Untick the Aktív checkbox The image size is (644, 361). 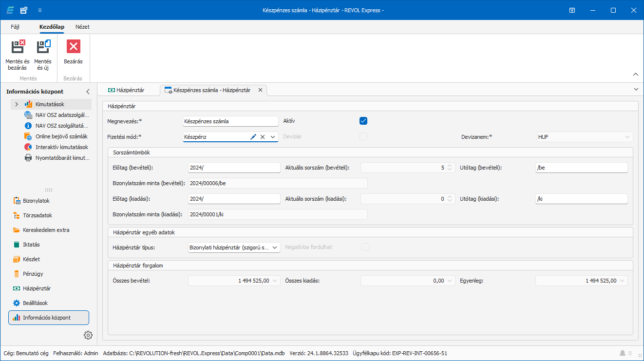(x=363, y=121)
